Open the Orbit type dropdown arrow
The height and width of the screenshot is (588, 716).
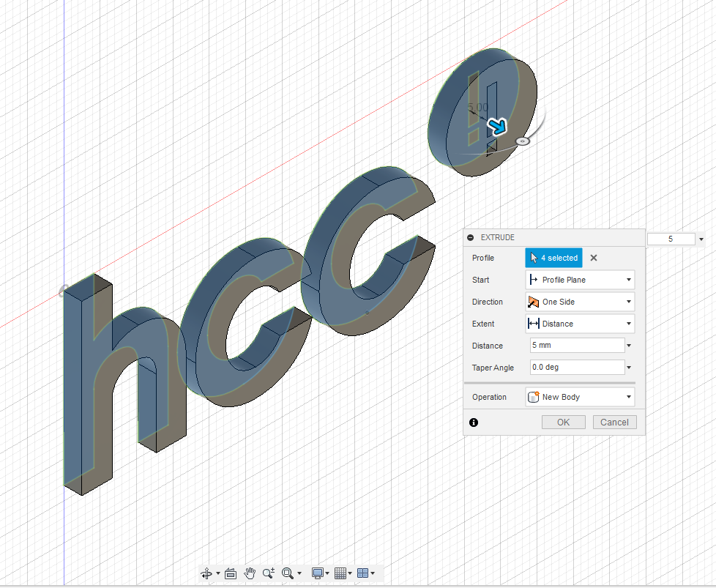(x=218, y=573)
